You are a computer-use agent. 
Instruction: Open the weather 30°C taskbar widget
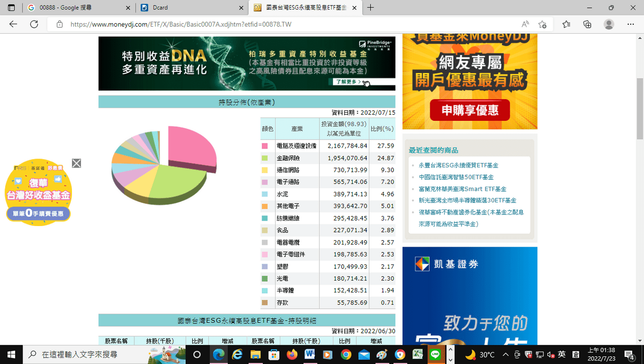[479, 354]
